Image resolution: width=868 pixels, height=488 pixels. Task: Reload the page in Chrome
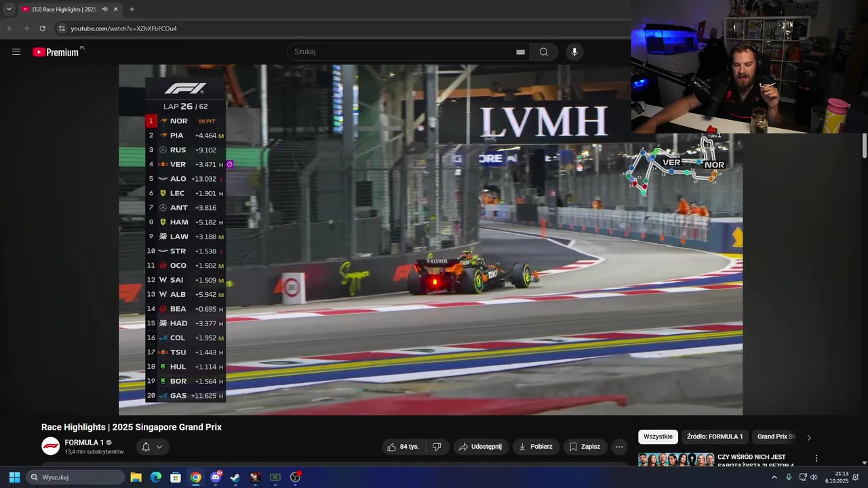42,28
